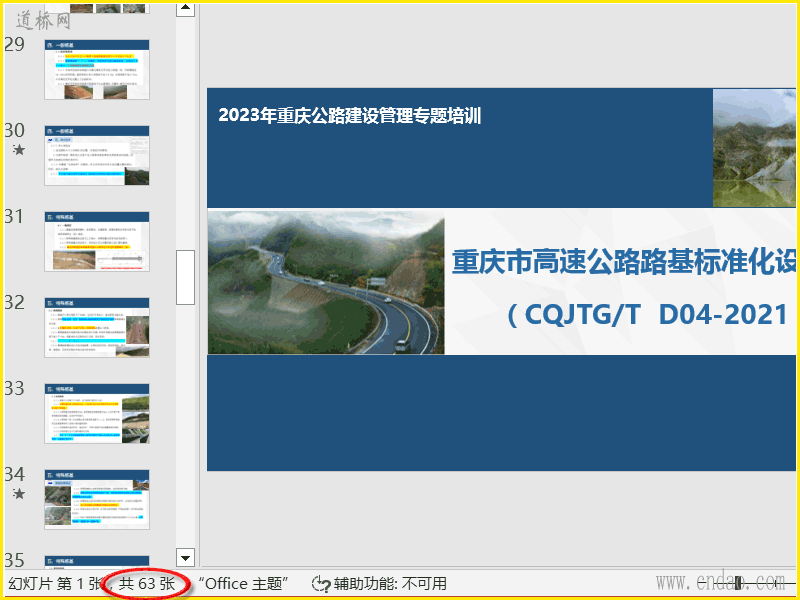This screenshot has height=600, width=800.
Task: Select slide 34 thumbnail
Action: 97,499
